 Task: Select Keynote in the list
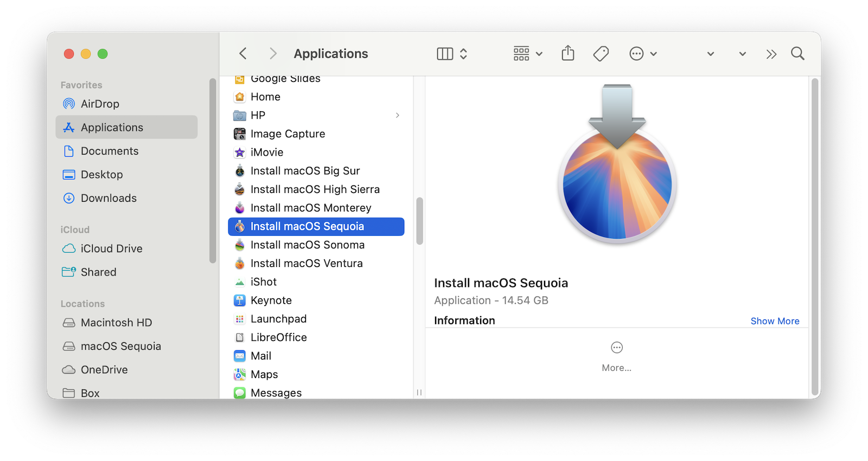(x=316, y=300)
